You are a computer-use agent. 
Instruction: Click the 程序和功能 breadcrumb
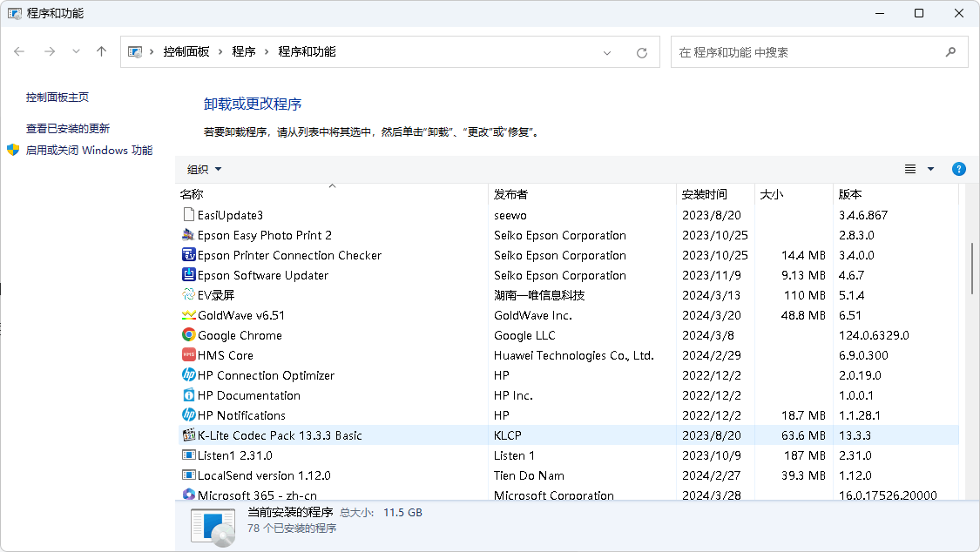click(307, 52)
